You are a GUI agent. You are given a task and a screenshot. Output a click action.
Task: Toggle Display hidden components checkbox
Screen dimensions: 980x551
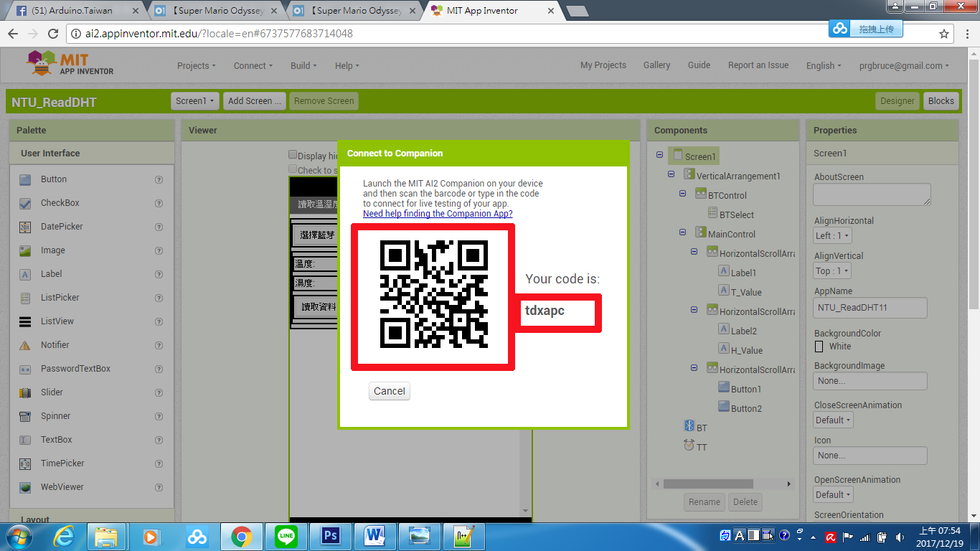click(293, 154)
